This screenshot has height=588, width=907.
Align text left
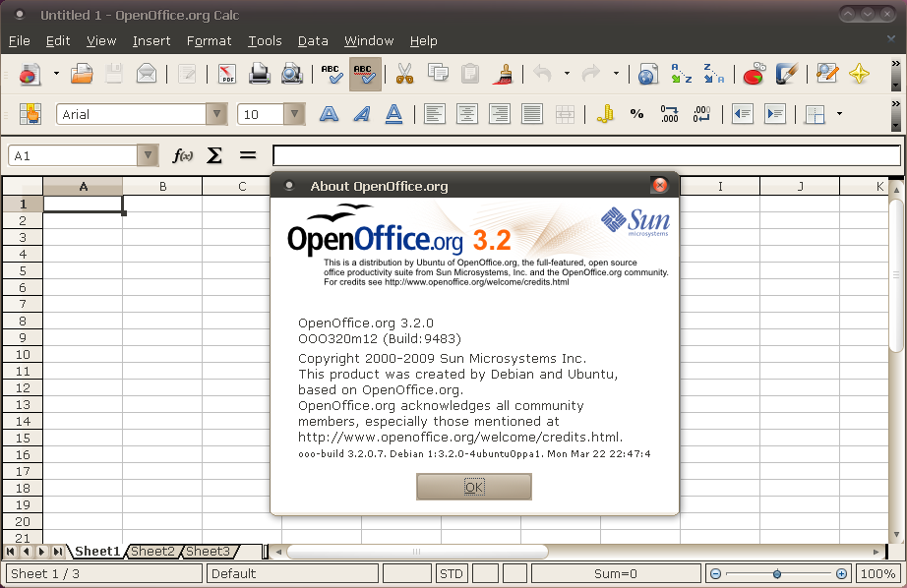click(x=435, y=114)
